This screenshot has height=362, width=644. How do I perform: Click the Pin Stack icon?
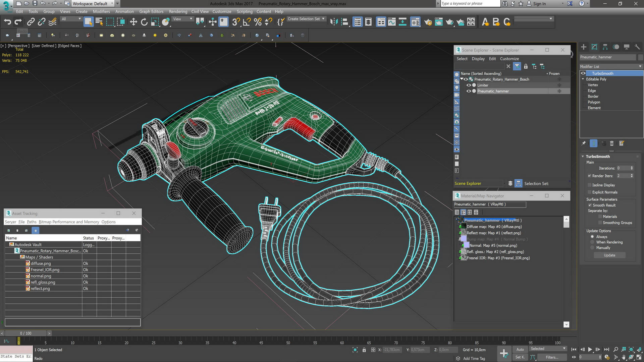[584, 143]
